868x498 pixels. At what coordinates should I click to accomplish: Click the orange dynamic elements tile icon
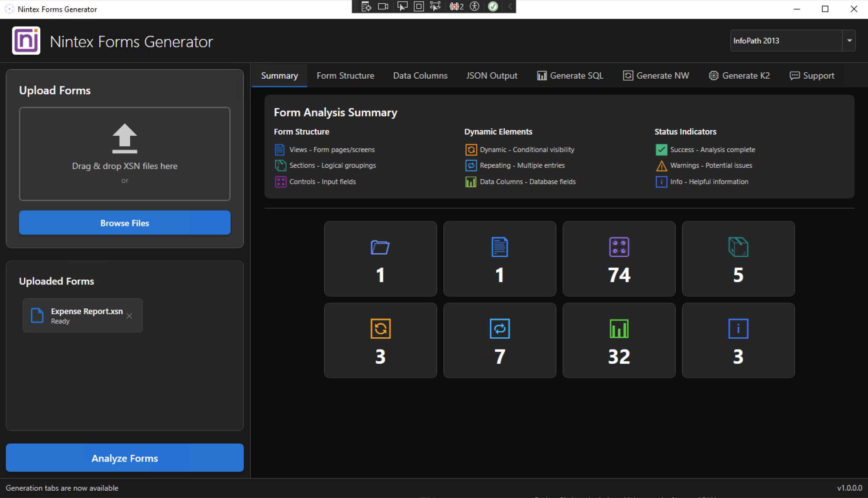(x=380, y=329)
